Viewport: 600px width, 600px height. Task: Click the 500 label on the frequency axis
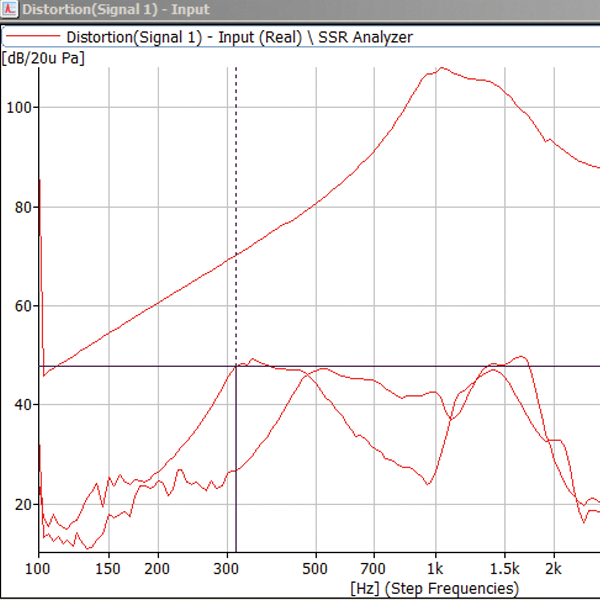coord(315,568)
